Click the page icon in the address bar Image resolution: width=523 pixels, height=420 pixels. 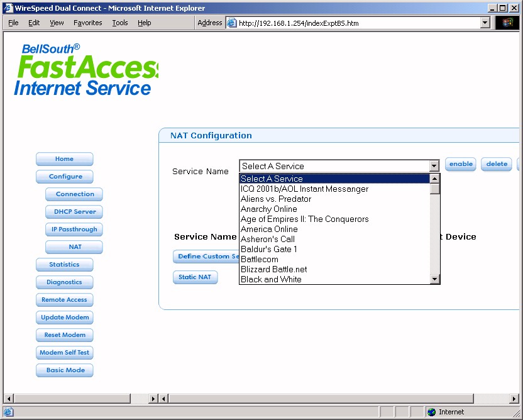coord(231,23)
